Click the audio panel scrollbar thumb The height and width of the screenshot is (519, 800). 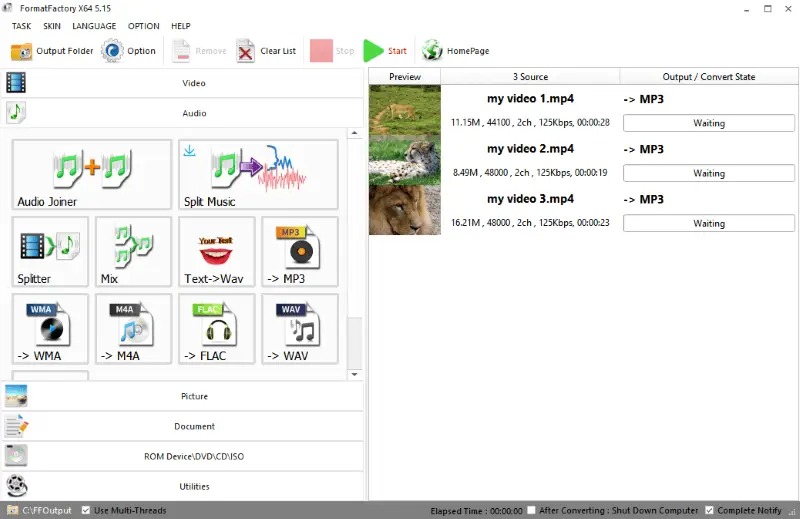point(355,342)
